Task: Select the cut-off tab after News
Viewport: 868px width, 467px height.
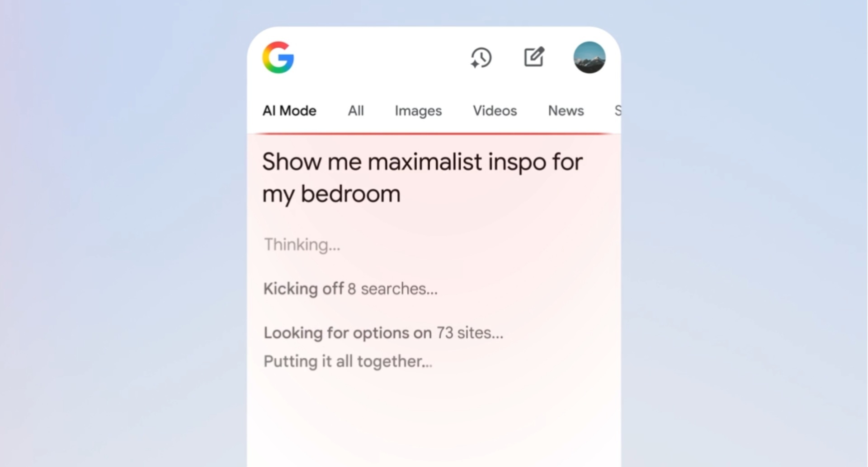Action: tap(618, 111)
